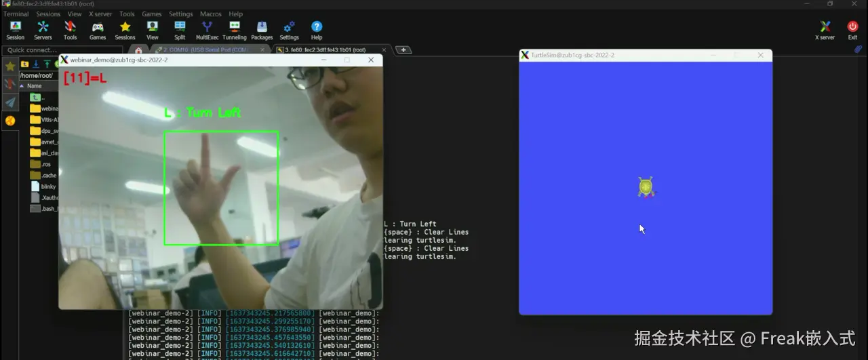Image resolution: width=868 pixels, height=360 pixels.
Task: Click the green upload arrow icon
Action: click(x=45, y=64)
